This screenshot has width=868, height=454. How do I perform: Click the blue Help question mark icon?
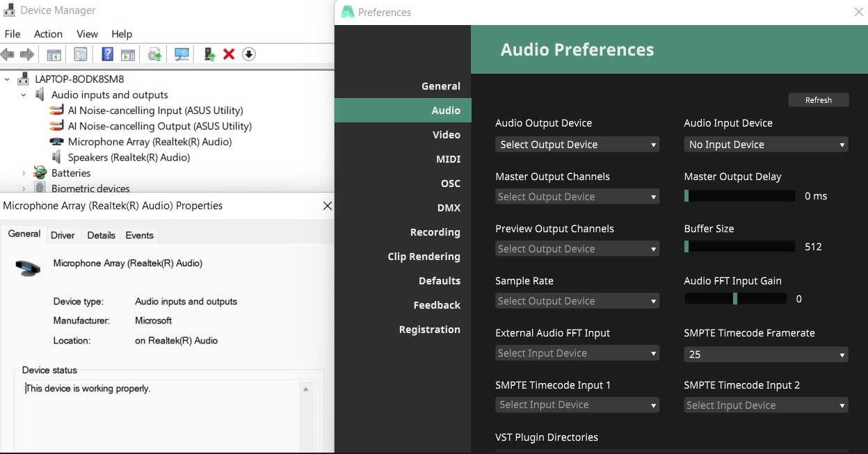click(x=107, y=54)
